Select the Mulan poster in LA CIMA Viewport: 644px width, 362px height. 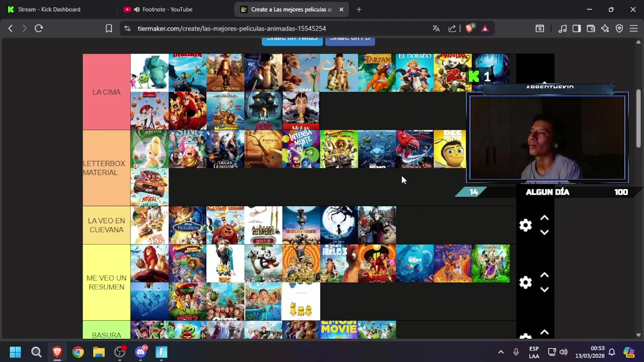click(x=301, y=111)
